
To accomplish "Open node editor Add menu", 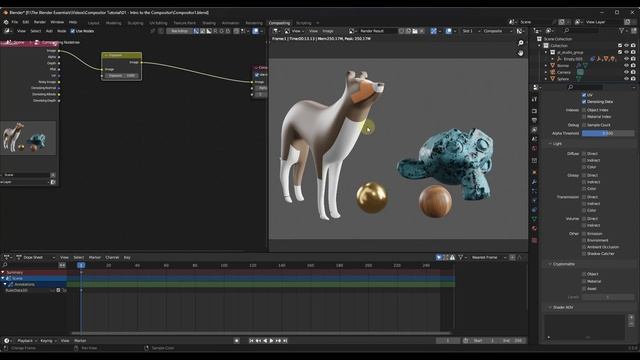I will click(49, 31).
